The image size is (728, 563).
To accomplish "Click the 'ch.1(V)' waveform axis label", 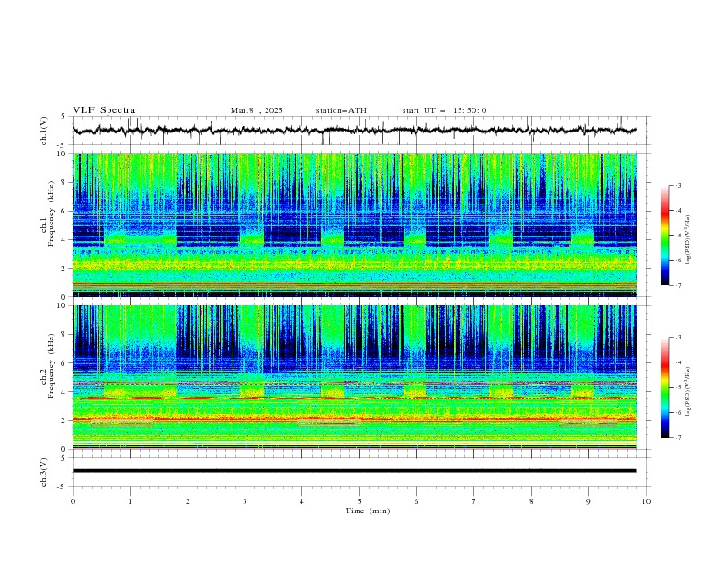I will point(44,131).
